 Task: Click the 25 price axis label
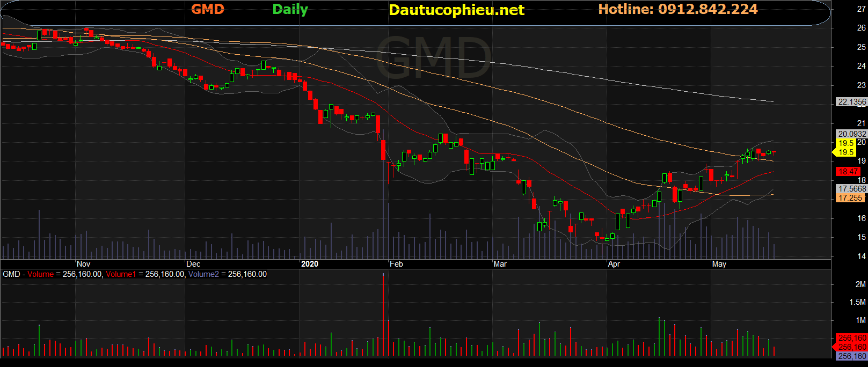[x=861, y=47]
